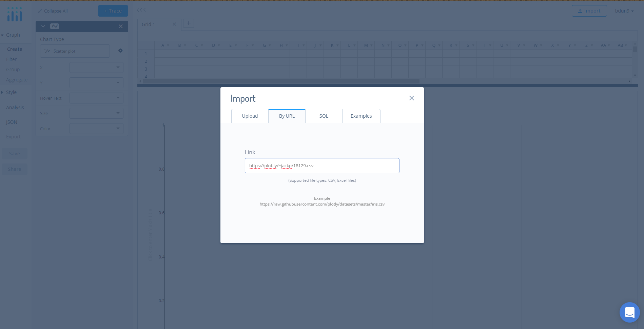
Task: Click Collapse All traces
Action: [x=53, y=11]
